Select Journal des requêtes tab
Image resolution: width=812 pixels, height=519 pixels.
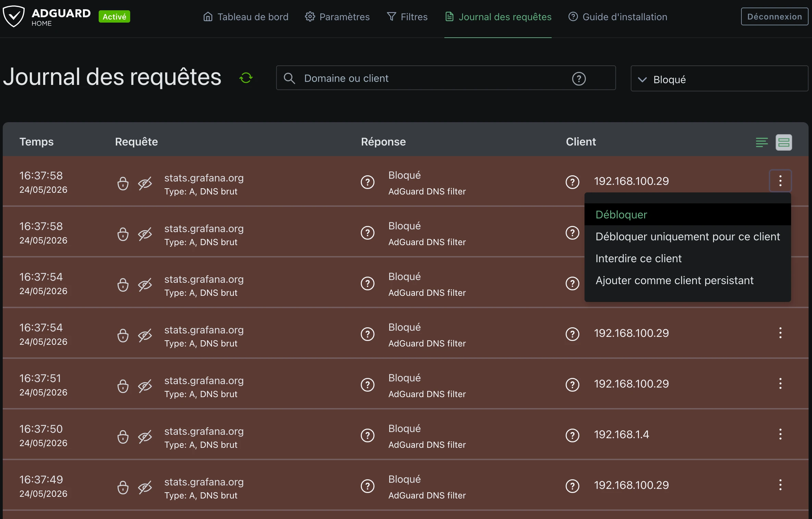tap(498, 17)
